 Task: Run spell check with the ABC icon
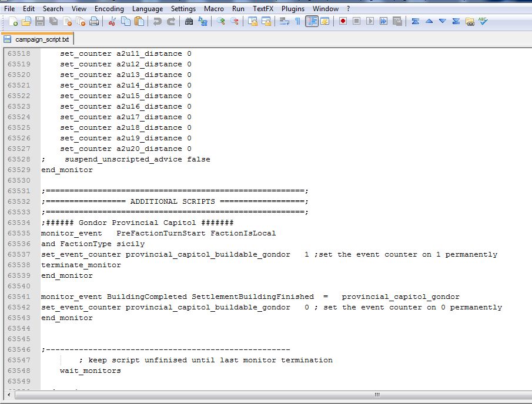click(483, 21)
